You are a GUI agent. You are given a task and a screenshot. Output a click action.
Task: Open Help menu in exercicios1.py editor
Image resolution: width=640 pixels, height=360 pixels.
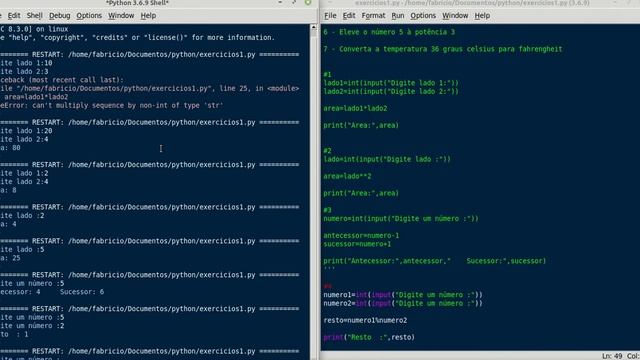pos(482,16)
